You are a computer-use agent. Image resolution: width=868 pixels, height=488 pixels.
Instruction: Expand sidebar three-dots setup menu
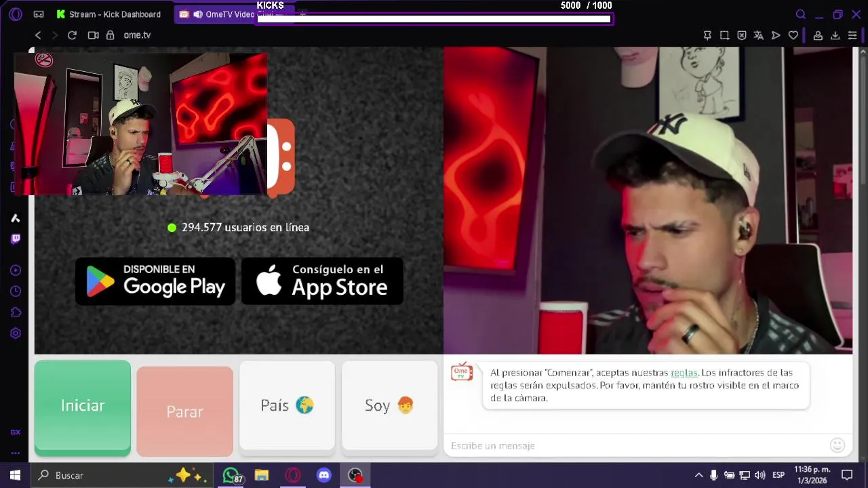coord(15,453)
